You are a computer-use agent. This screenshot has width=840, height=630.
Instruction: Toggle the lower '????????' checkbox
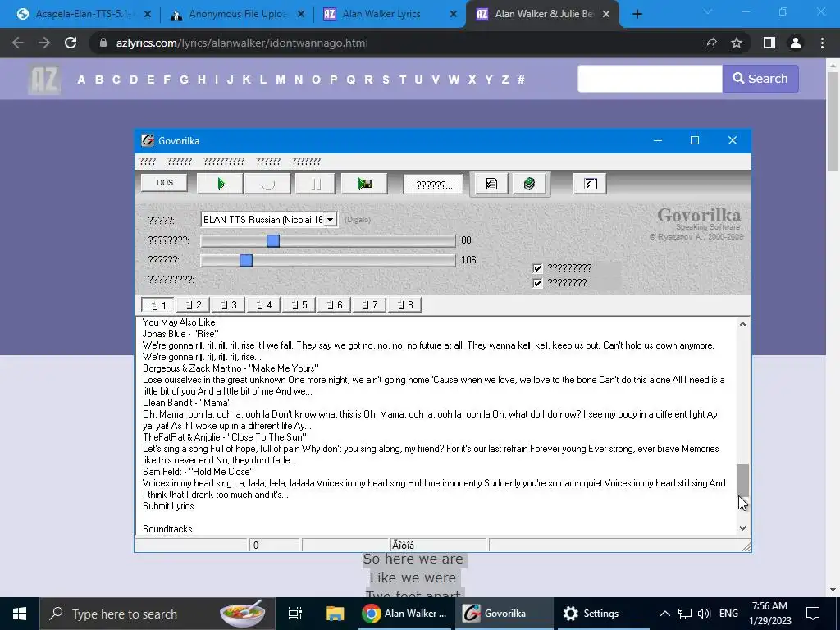click(538, 283)
